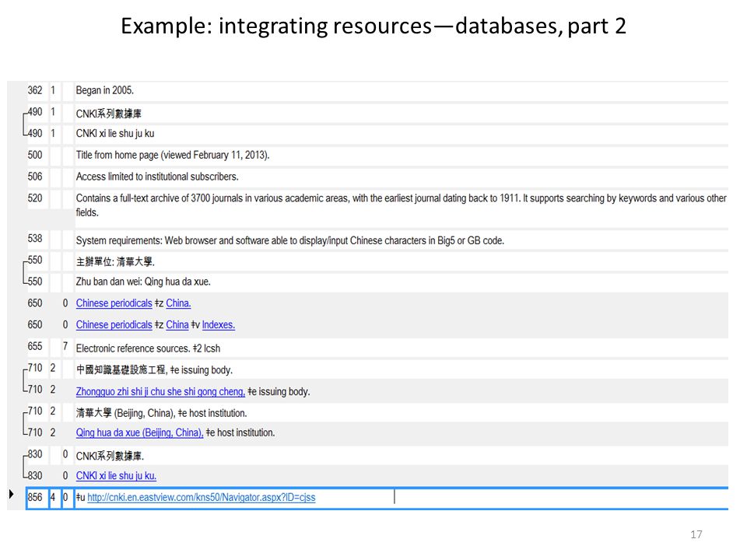Click the '中國知識基礎設施工程, ǂe issuing body.' field
Viewport: 747px width, 560px height.
tap(154, 370)
